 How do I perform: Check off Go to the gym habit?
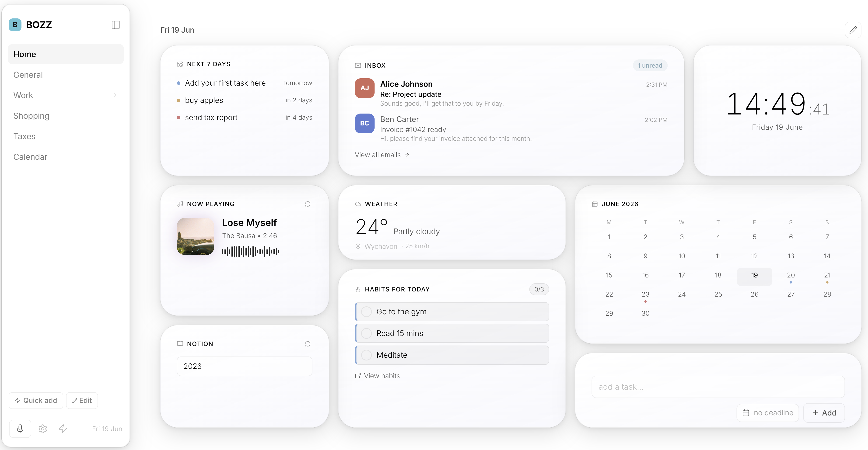pyautogui.click(x=366, y=312)
